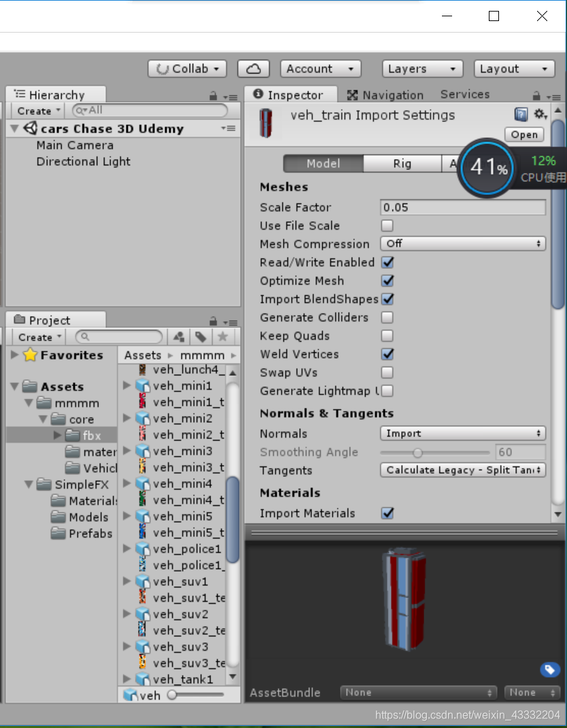Open the Inspector settings gear menu
The width and height of the screenshot is (567, 728).
[x=540, y=114]
